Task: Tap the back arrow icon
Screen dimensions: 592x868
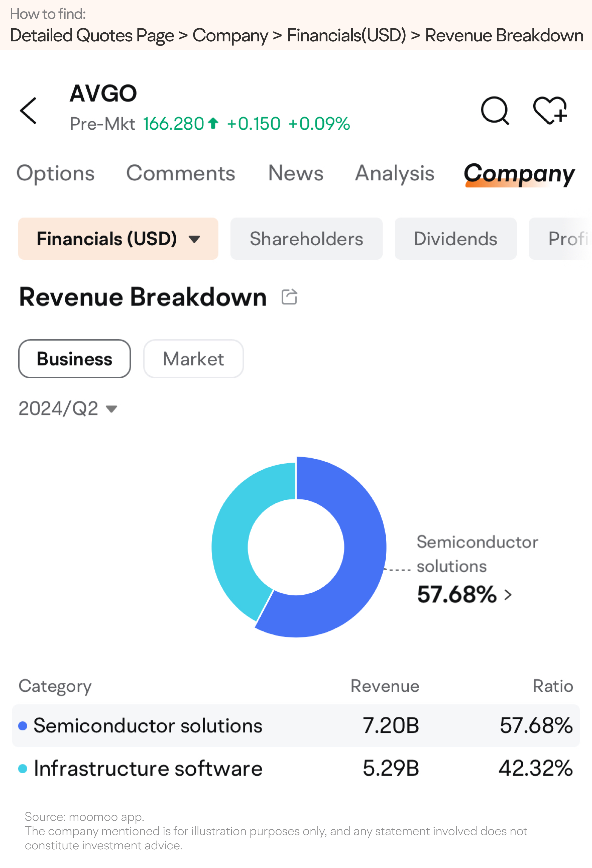Action: point(29,110)
